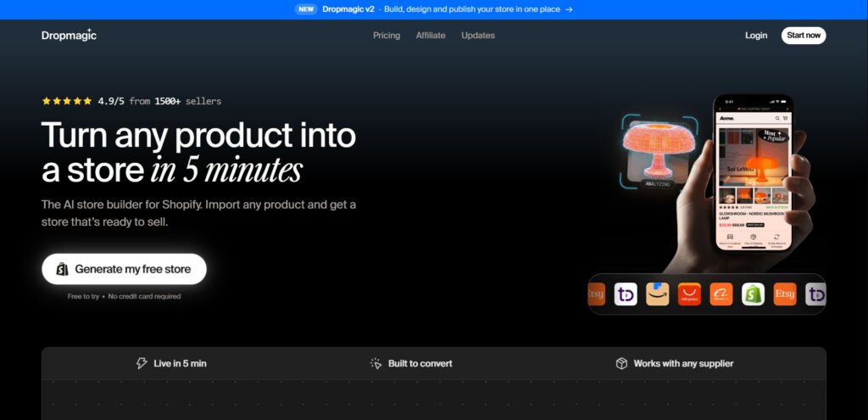Click the Glowshroom Nordic Mushroom Lamp title
Viewport: 868px width, 420px height.
pyautogui.click(x=752, y=216)
